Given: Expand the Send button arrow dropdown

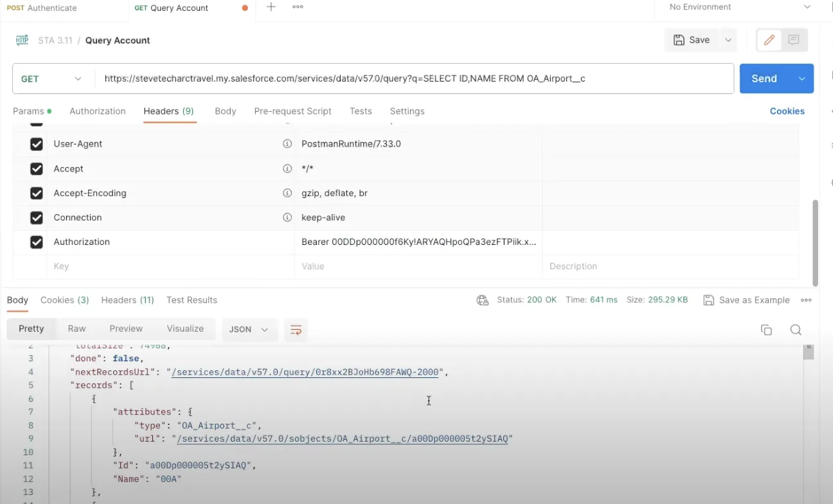Looking at the screenshot, I should point(802,78).
